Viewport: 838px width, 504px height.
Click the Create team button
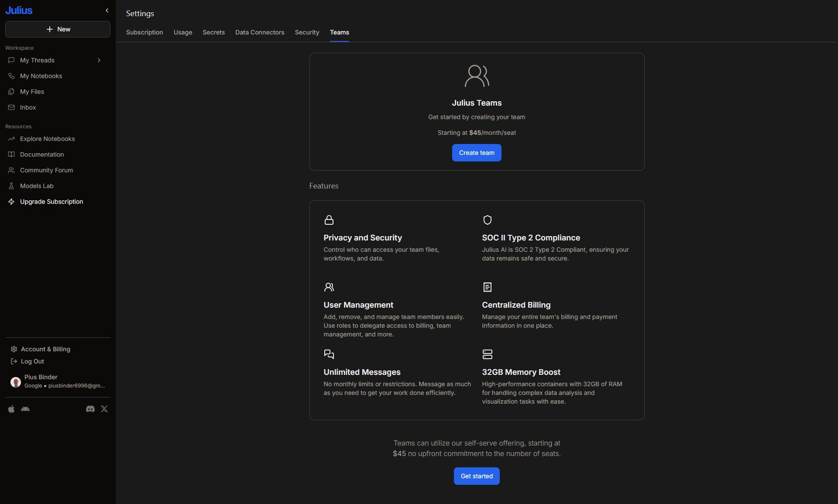[x=477, y=153]
